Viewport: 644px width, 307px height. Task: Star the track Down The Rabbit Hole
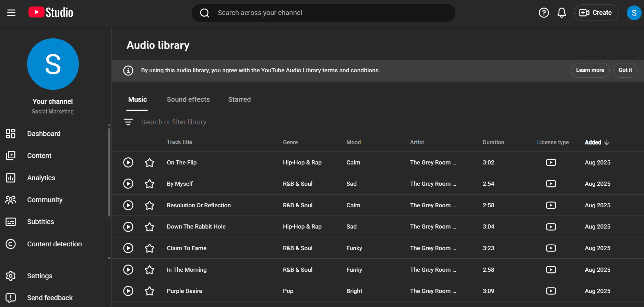[150, 226]
